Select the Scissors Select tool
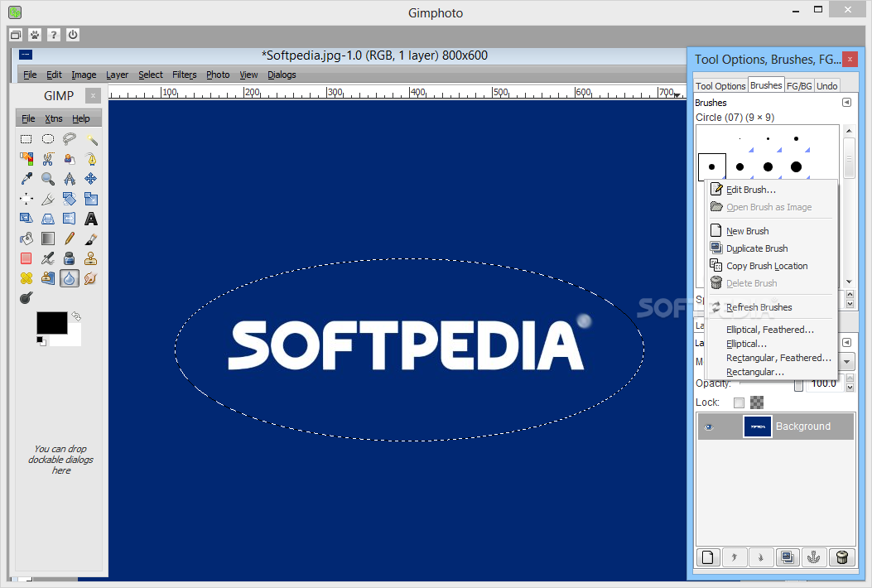872x588 pixels. pyautogui.click(x=48, y=159)
